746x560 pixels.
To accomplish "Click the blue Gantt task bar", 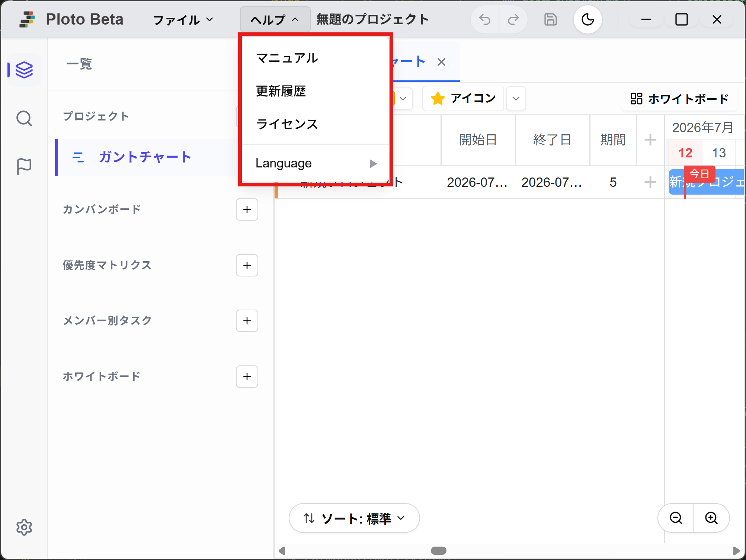I will pyautogui.click(x=706, y=182).
